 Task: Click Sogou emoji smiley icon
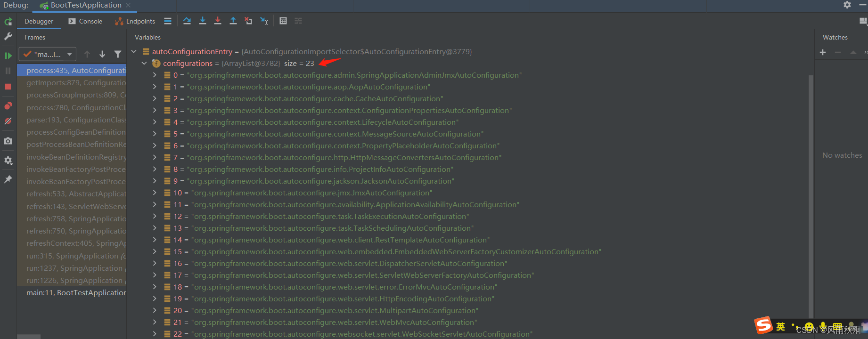pyautogui.click(x=809, y=326)
